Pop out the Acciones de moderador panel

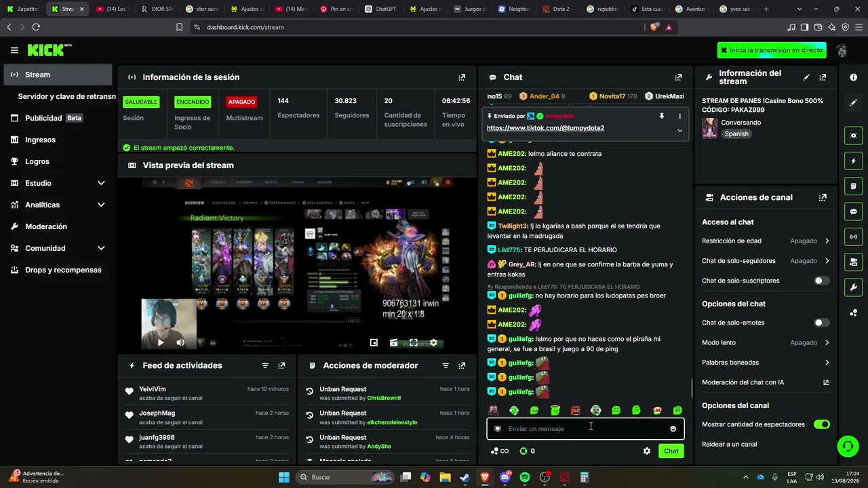tap(462, 365)
